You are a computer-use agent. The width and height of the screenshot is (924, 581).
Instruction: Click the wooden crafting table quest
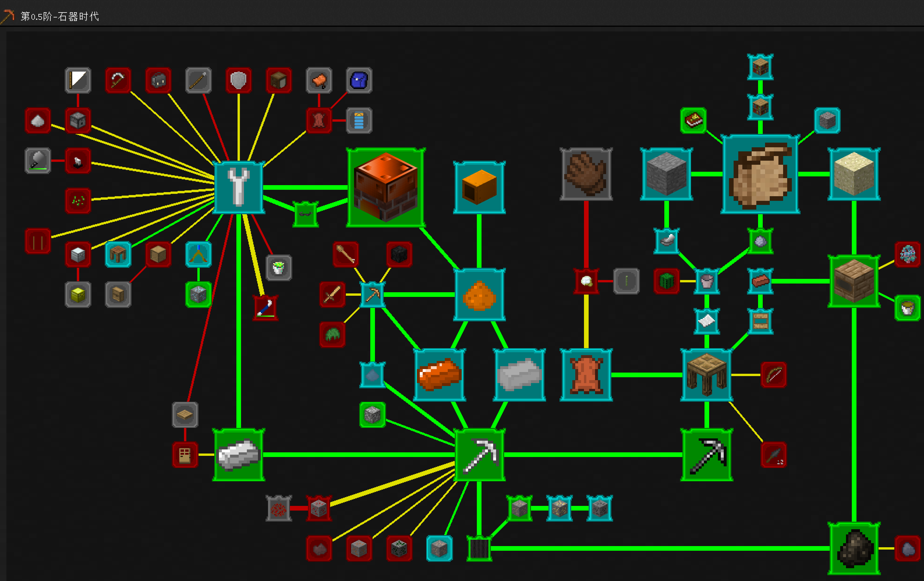click(707, 375)
